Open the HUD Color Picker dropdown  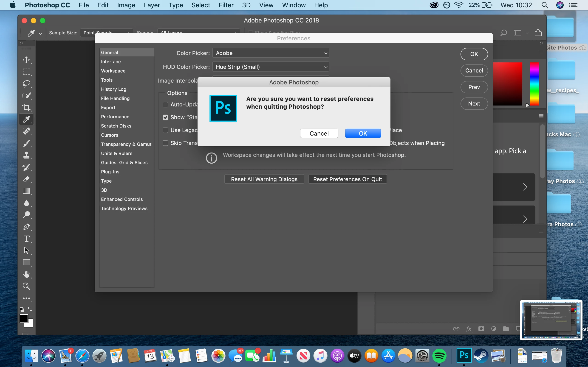click(x=270, y=67)
